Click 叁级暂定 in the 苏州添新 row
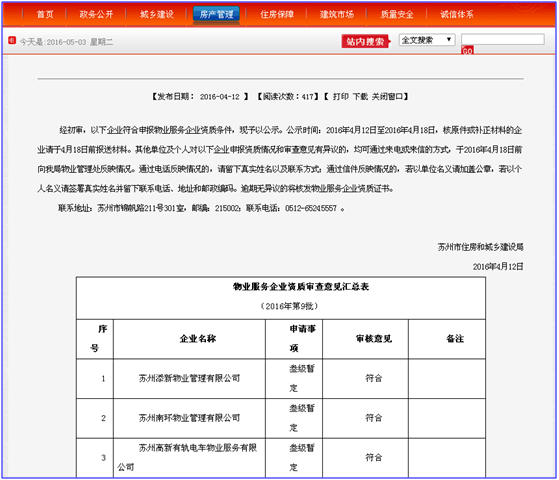 [301, 378]
